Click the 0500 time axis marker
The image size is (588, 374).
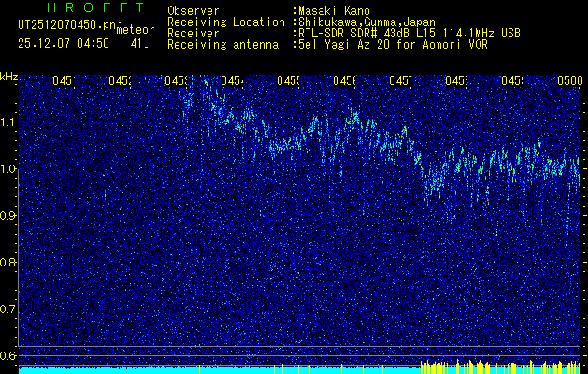coord(568,81)
